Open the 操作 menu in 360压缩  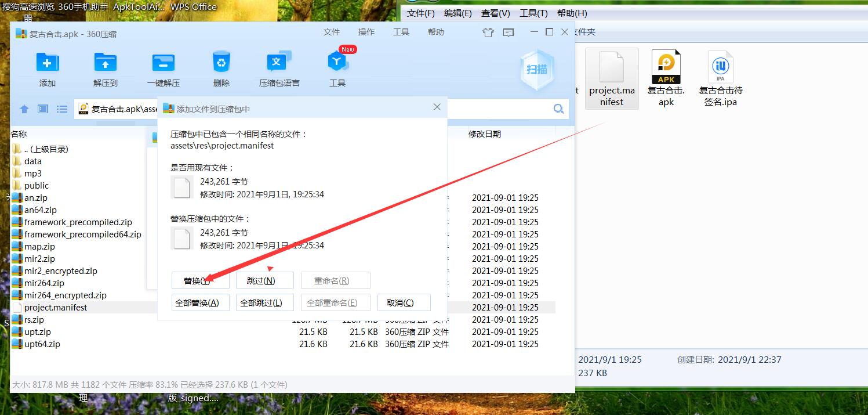(x=366, y=33)
